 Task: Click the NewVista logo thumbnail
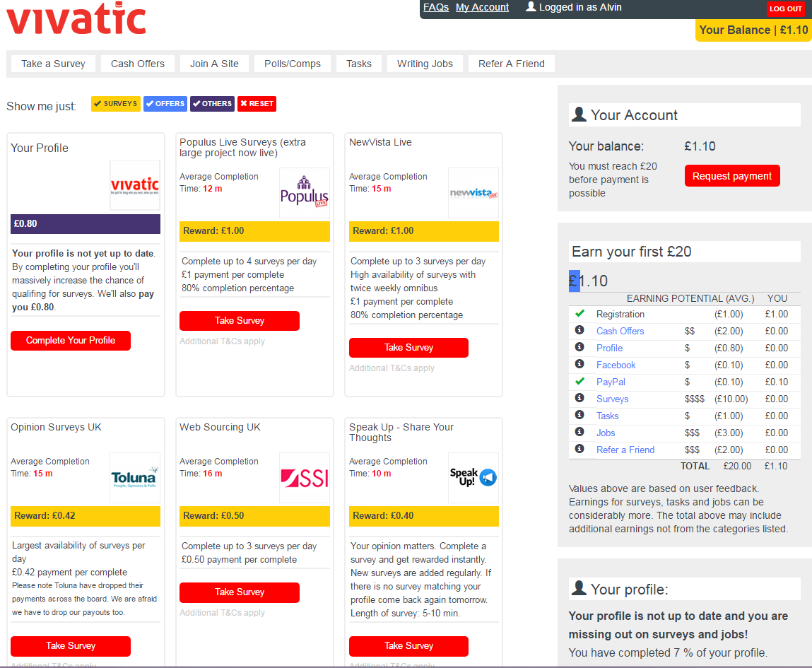(x=473, y=193)
